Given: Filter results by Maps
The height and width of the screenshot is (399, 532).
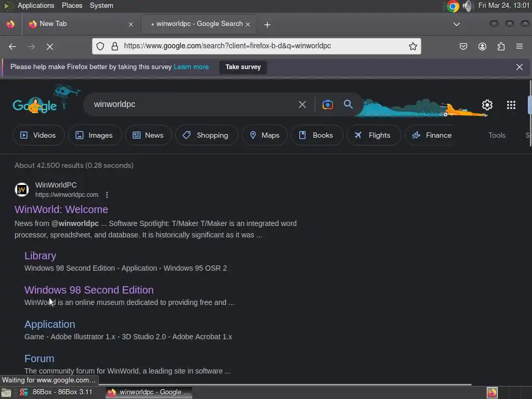Looking at the screenshot, I should 264,135.
